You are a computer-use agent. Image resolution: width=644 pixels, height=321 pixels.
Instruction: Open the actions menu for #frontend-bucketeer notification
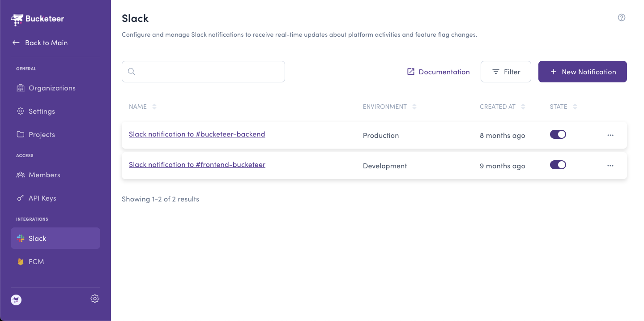[x=610, y=165]
